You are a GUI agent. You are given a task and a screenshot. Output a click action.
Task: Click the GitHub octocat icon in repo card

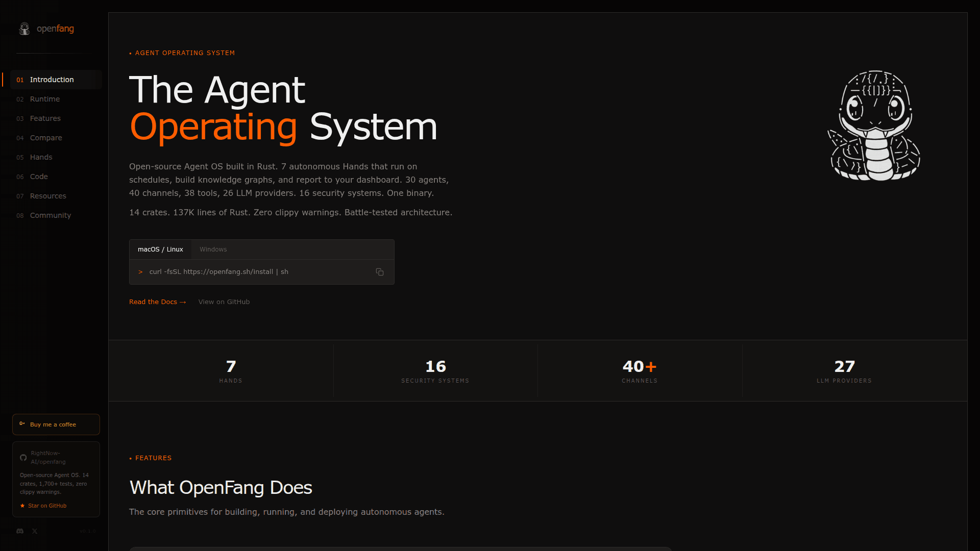point(23,458)
